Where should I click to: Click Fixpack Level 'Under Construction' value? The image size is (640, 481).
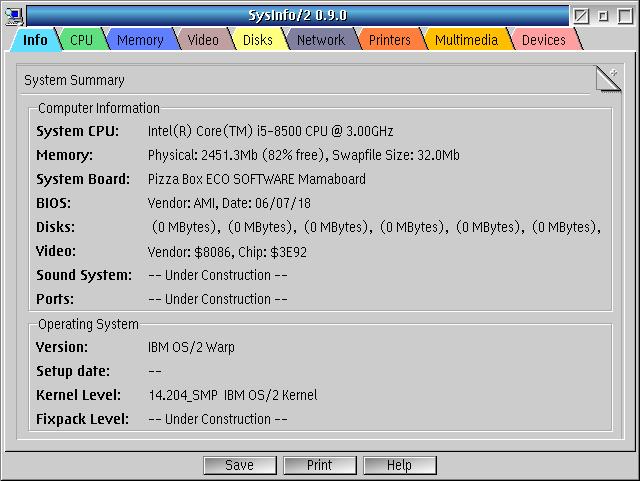(218, 419)
